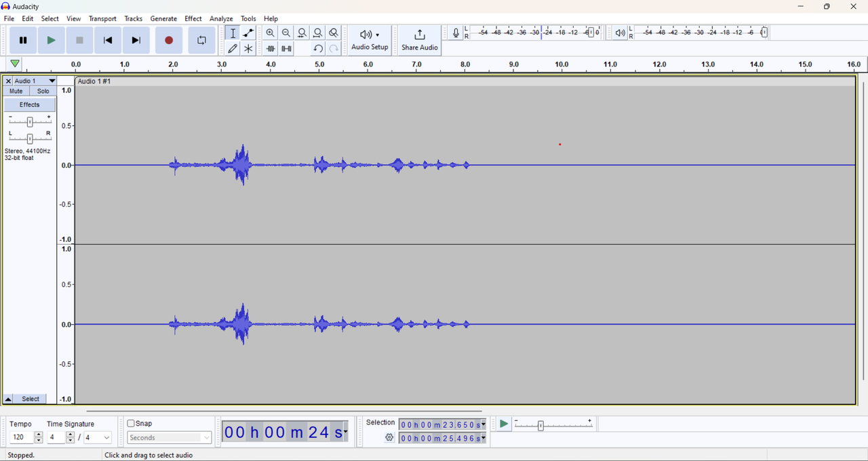The image size is (868, 461).
Task: Adjust the playback level slider
Action: point(764,33)
